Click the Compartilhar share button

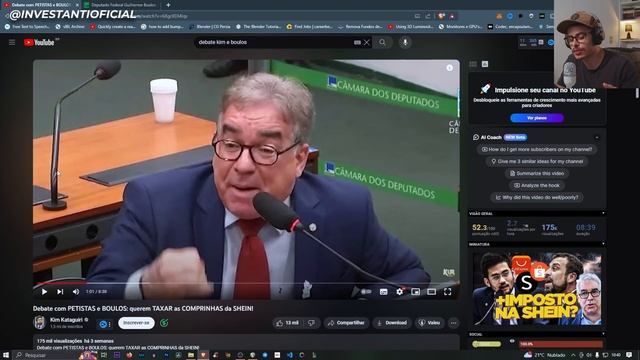pos(347,323)
